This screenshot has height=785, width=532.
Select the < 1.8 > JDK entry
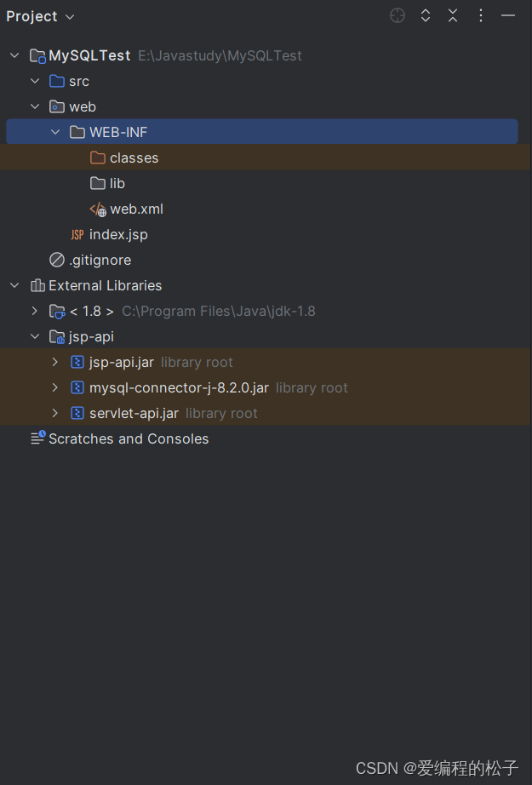92,311
